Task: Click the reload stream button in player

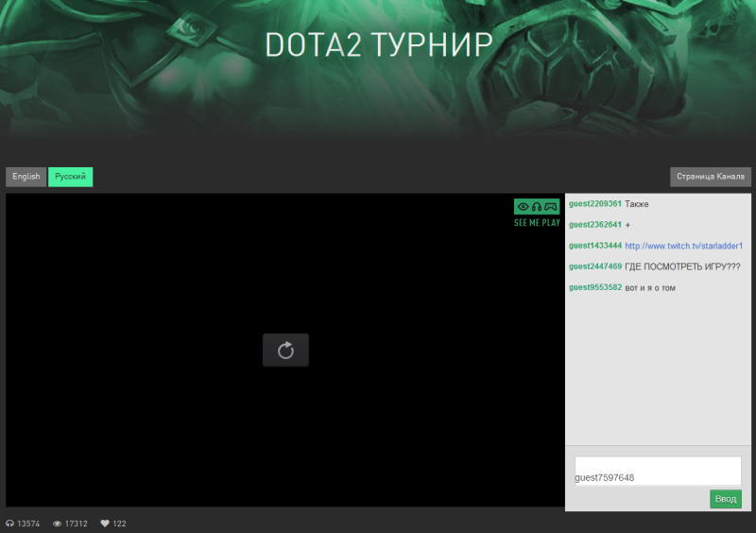Action: pyautogui.click(x=285, y=351)
